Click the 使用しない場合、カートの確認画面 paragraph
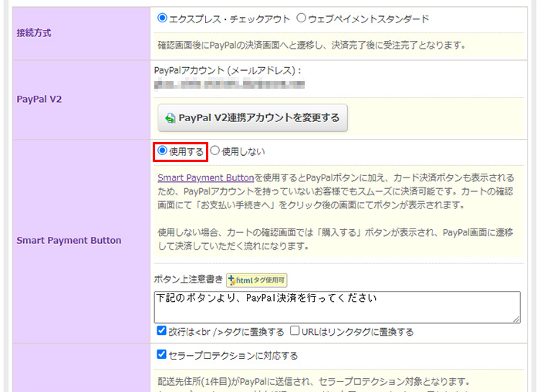The image size is (540, 392). click(336, 239)
